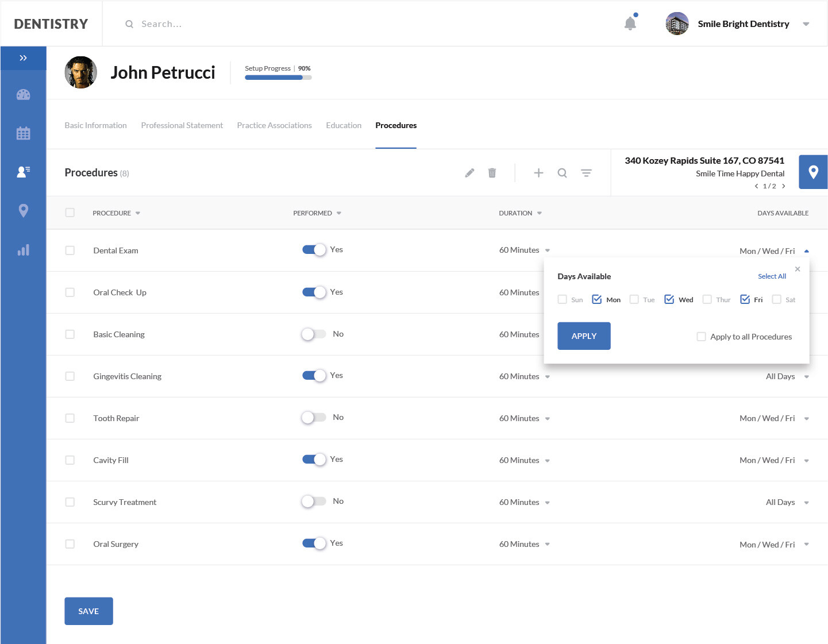The height and width of the screenshot is (644, 828).
Task: Switch to Basic Information tab
Action: [95, 125]
